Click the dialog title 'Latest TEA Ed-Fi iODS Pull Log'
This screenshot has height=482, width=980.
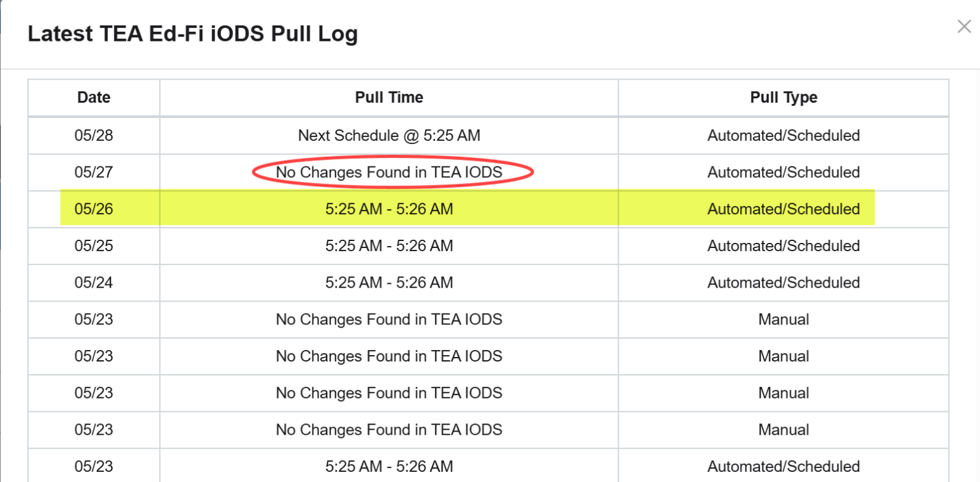coord(193,33)
